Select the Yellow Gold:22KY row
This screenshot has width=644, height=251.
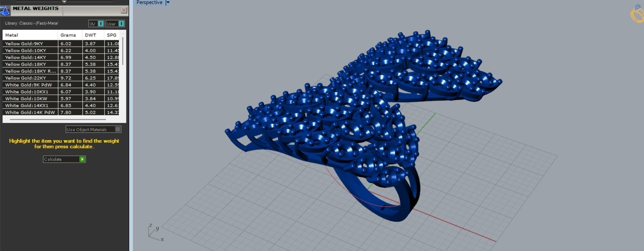click(61, 78)
